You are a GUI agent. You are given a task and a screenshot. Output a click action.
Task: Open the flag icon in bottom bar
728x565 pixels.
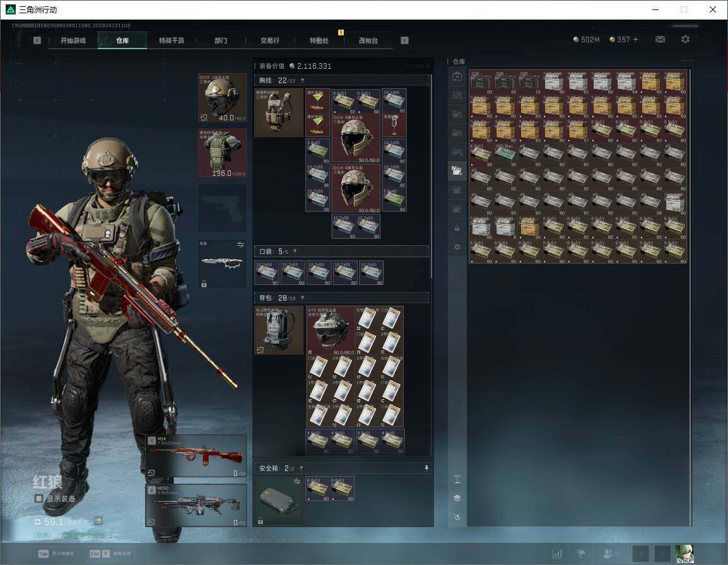[580, 554]
